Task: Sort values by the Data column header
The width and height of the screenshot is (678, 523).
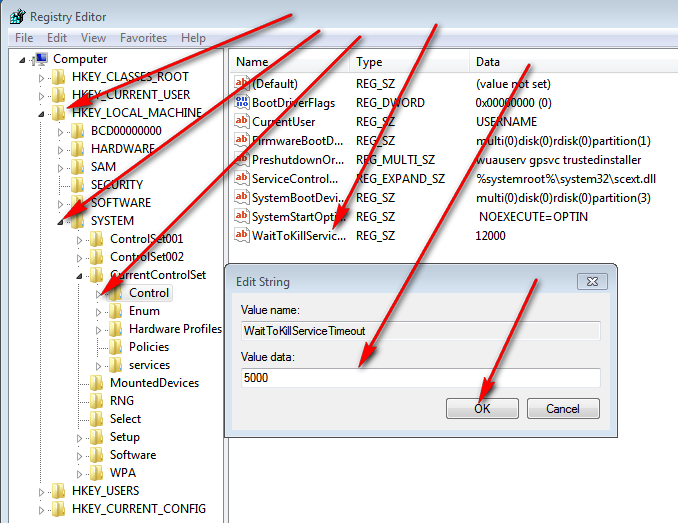Action: click(x=574, y=62)
